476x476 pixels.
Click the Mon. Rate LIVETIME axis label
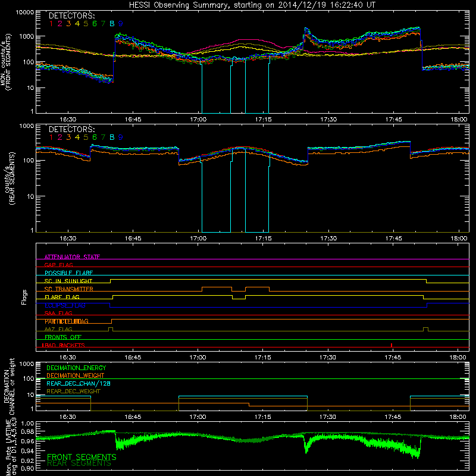click(11, 447)
